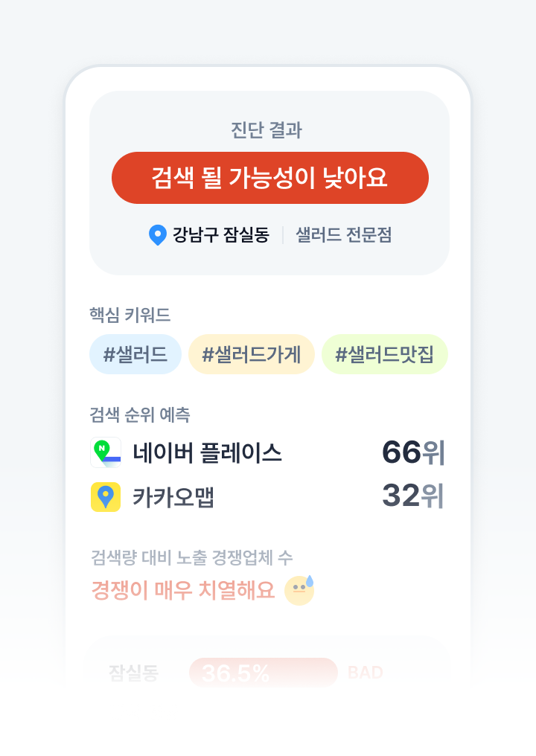This screenshot has height=756, width=536.
Task: Click the faded 'BAD' status label
Action: coord(365,673)
